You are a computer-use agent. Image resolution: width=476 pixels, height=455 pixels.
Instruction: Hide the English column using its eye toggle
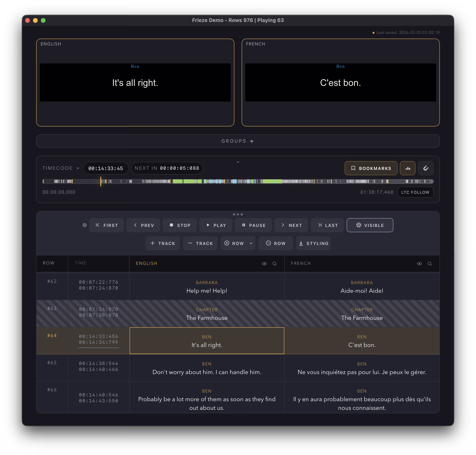click(x=264, y=264)
